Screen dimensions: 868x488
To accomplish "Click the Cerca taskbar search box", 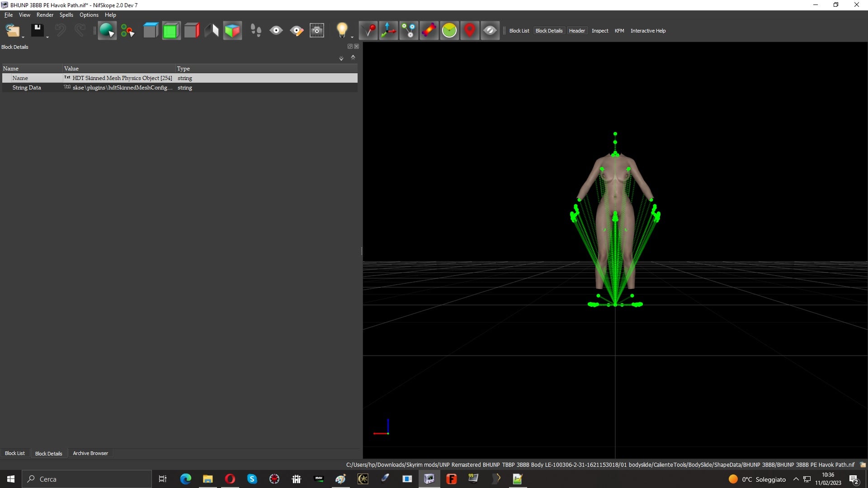I will click(x=87, y=479).
